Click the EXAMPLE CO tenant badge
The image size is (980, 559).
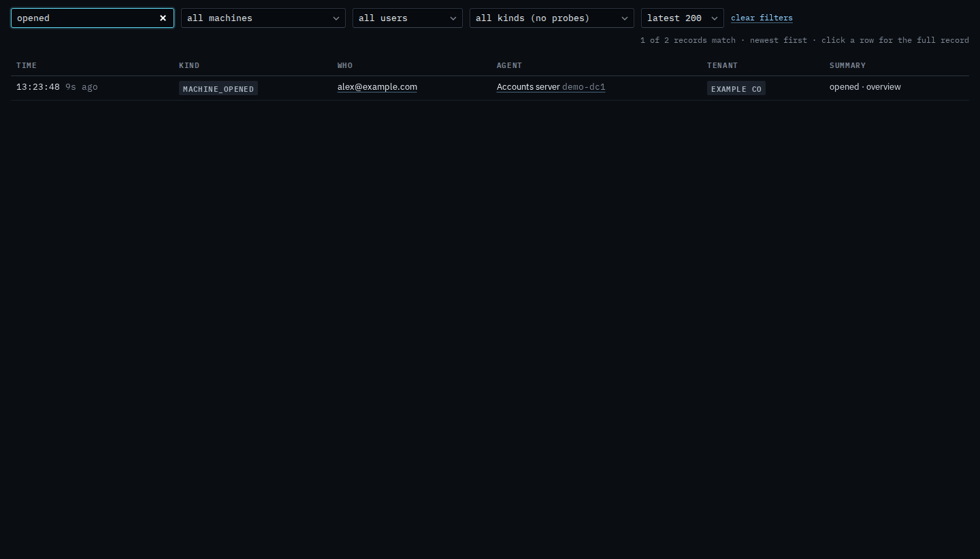click(x=736, y=88)
